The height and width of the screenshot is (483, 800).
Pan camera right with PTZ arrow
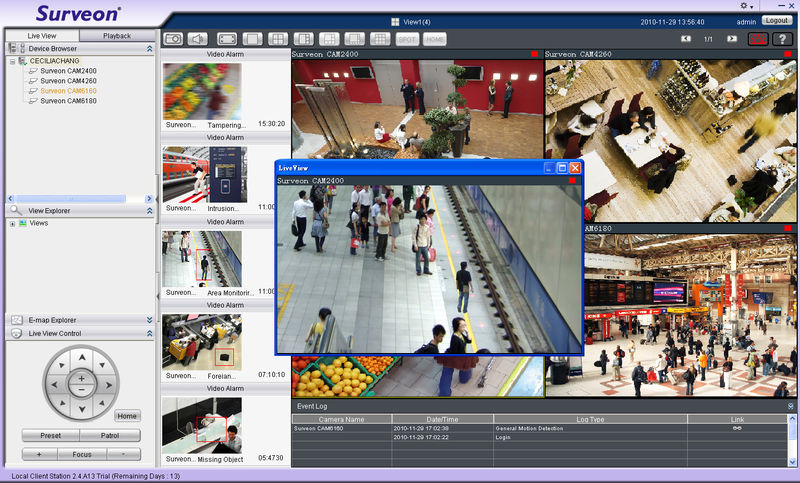[108, 385]
